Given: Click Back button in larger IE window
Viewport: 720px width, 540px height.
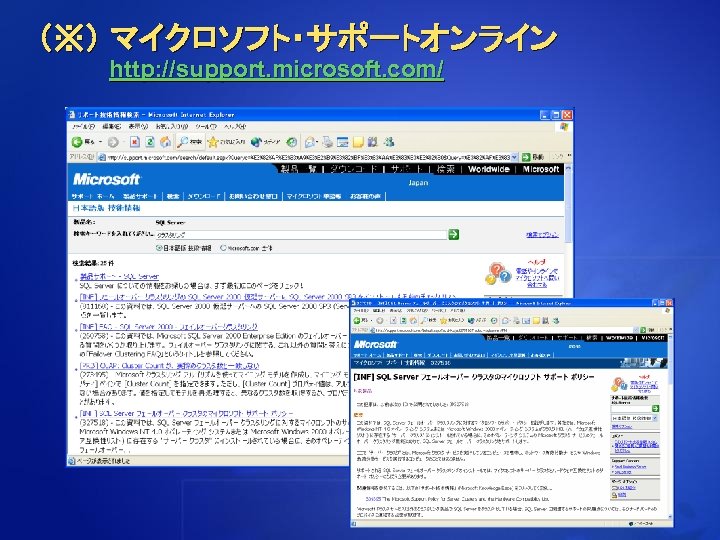Looking at the screenshot, I should (x=83, y=142).
